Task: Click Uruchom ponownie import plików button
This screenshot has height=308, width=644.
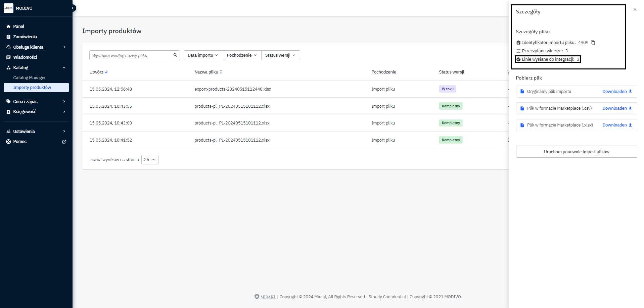Action: (576, 152)
